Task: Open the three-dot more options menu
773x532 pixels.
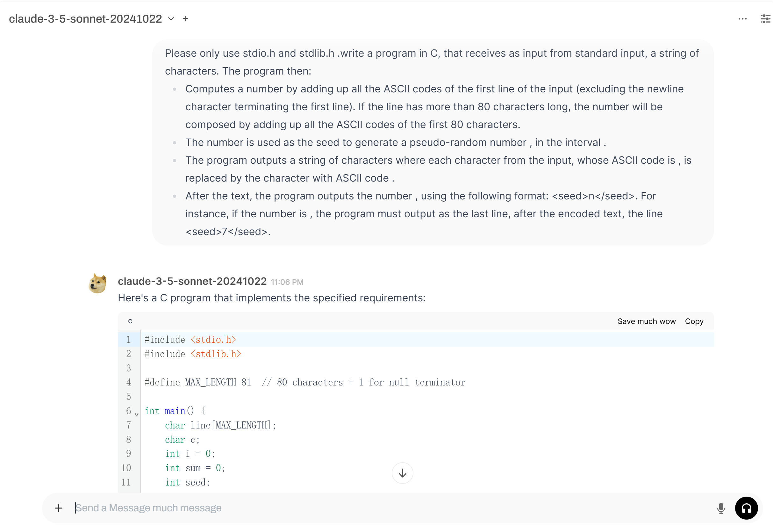Action: coord(742,19)
